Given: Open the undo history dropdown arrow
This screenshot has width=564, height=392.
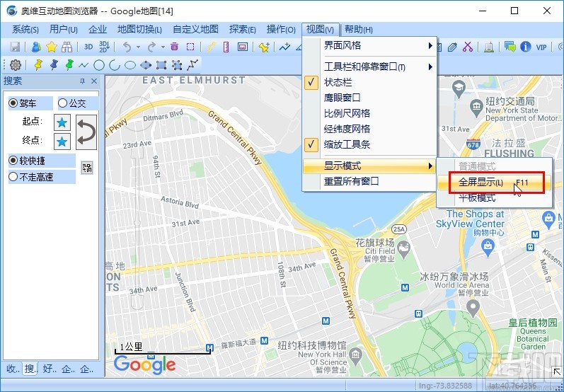Looking at the screenshot, I should coord(138,47).
